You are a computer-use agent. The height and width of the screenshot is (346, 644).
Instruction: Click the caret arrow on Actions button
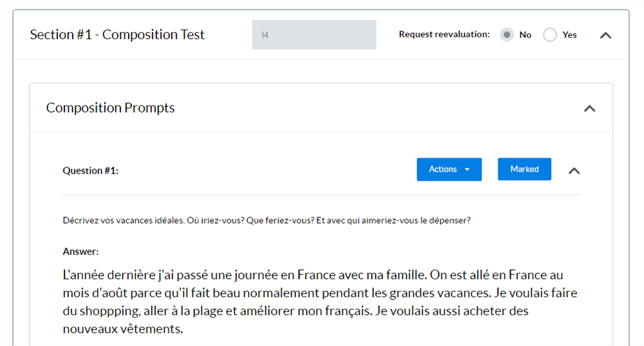tap(467, 170)
